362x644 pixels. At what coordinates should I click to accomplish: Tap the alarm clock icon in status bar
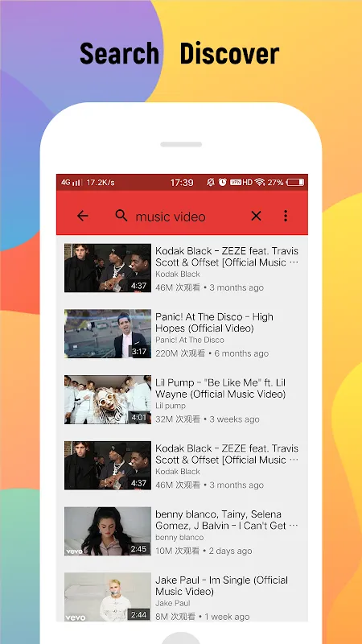(x=223, y=182)
